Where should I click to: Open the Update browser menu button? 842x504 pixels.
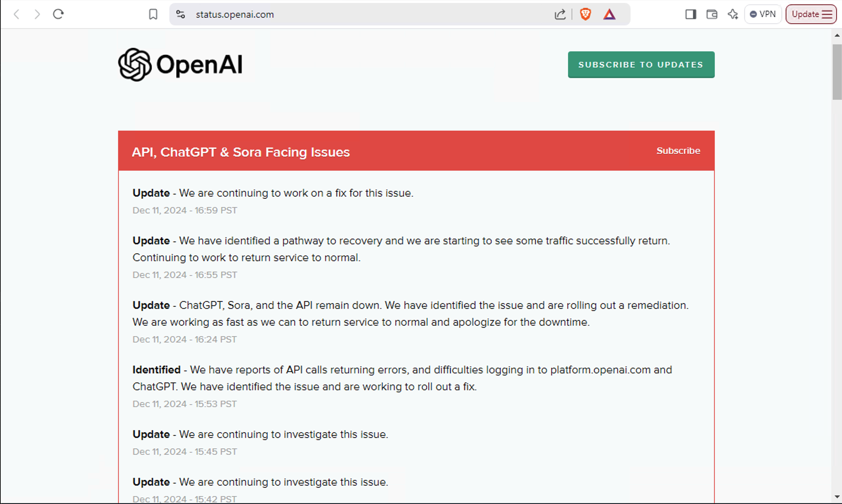pos(811,14)
